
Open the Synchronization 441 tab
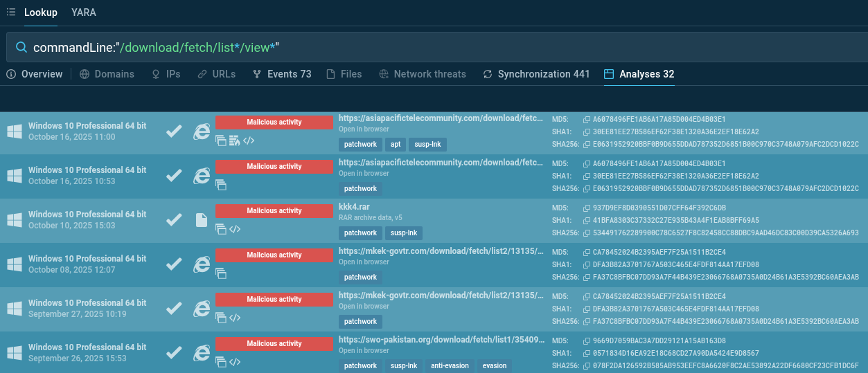click(536, 74)
